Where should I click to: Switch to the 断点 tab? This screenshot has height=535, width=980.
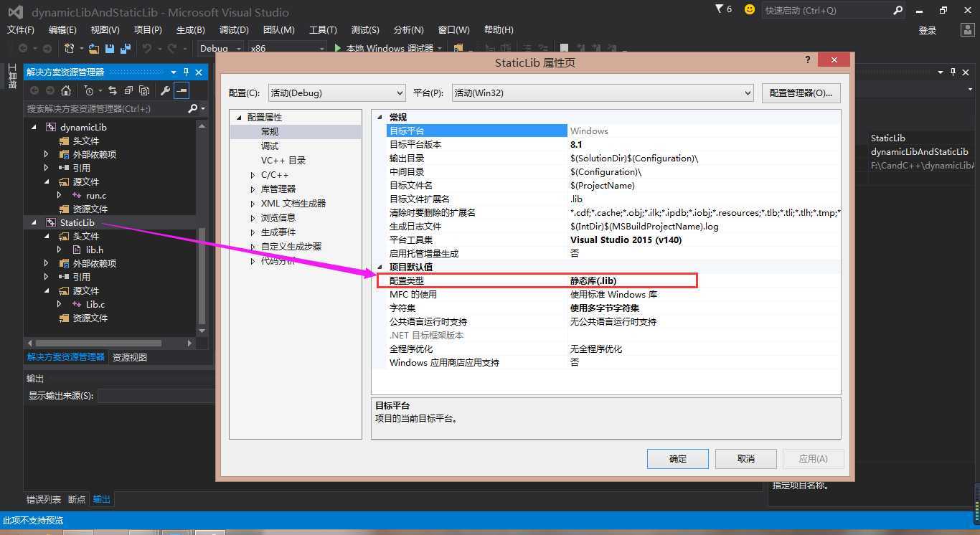pyautogui.click(x=77, y=499)
